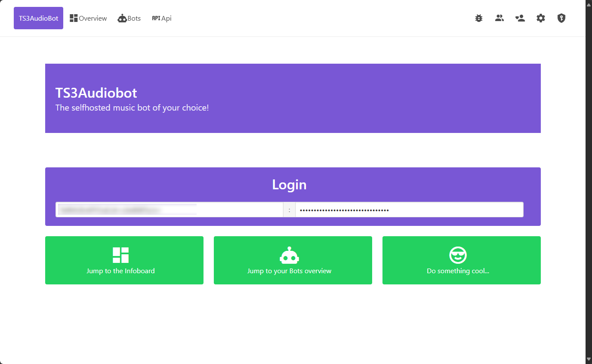Click the colon separator between login fields

289,210
